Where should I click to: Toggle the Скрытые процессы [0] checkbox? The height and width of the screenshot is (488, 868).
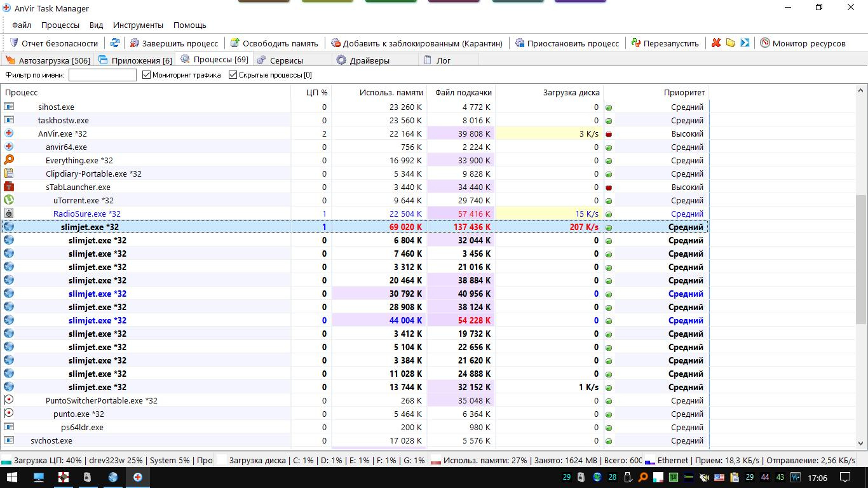point(233,75)
